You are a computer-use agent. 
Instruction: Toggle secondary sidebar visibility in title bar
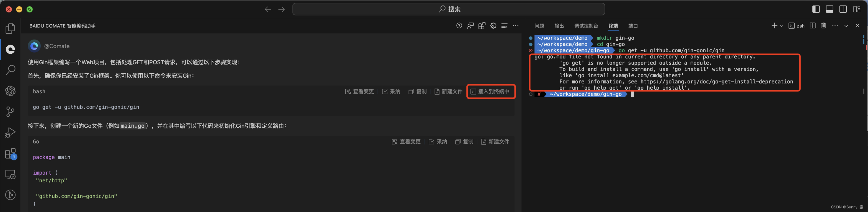(843, 9)
